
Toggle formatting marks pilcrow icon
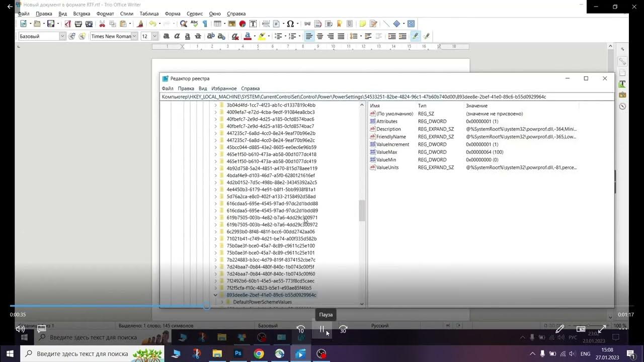(x=205, y=24)
